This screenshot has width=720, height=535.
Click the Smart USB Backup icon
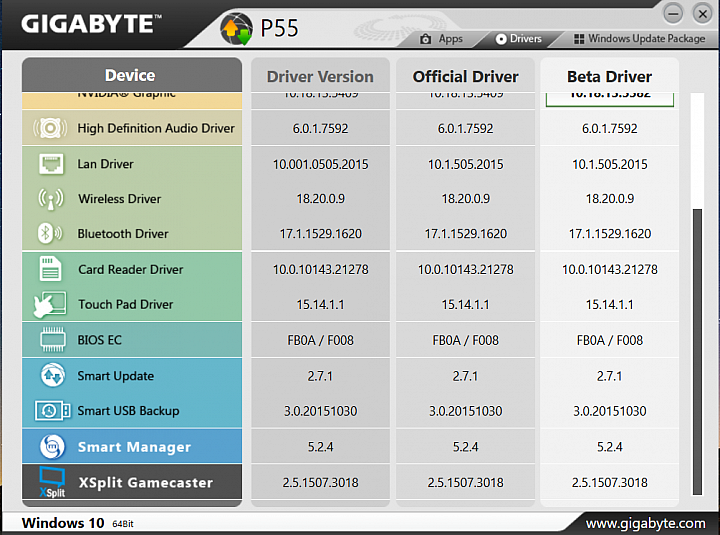point(52,411)
